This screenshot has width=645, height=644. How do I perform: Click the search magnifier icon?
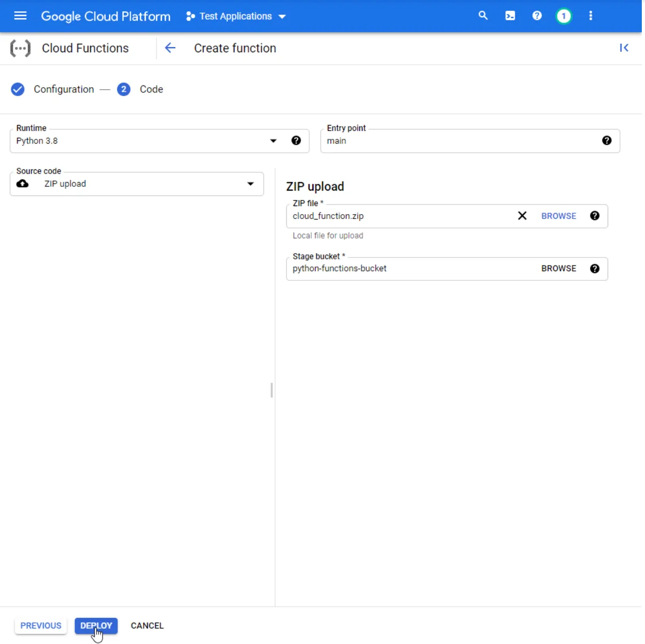click(483, 16)
